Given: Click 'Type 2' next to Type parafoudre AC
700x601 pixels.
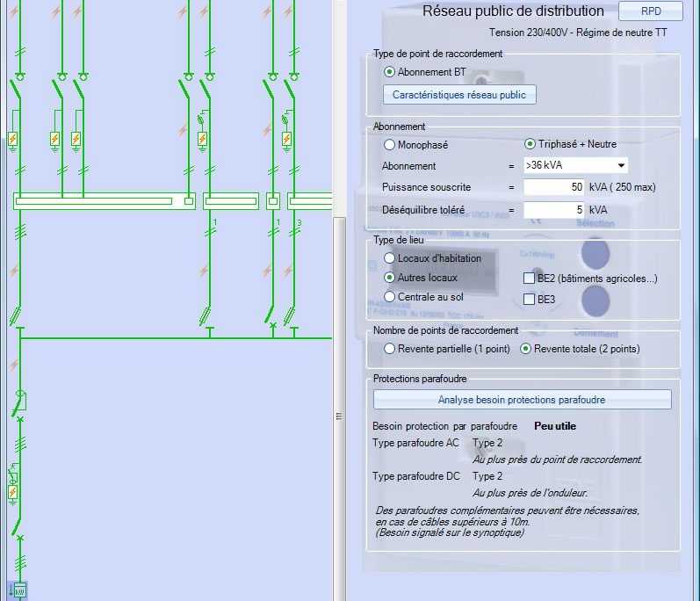Looking at the screenshot, I should [487, 443].
